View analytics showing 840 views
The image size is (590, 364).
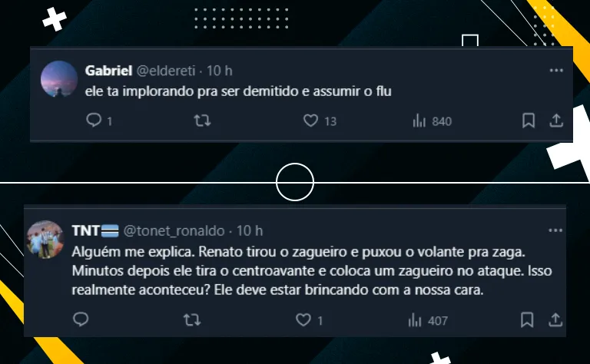(x=432, y=121)
